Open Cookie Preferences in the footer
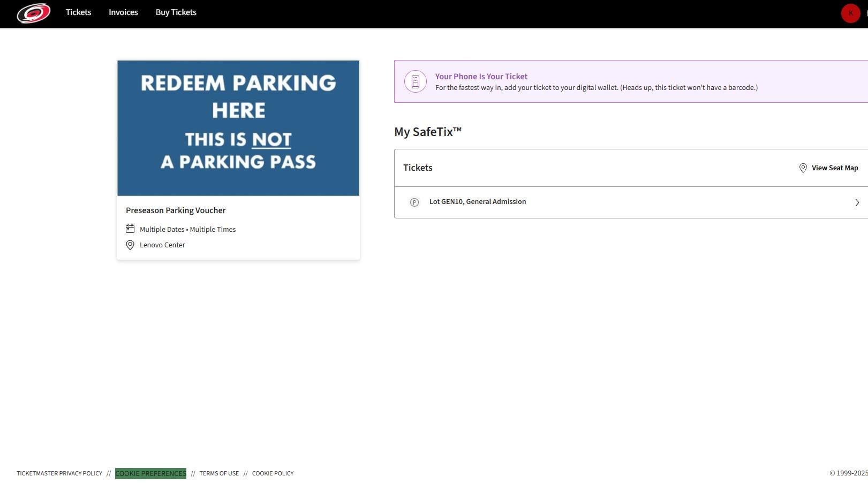868x484 pixels. pyautogui.click(x=150, y=473)
